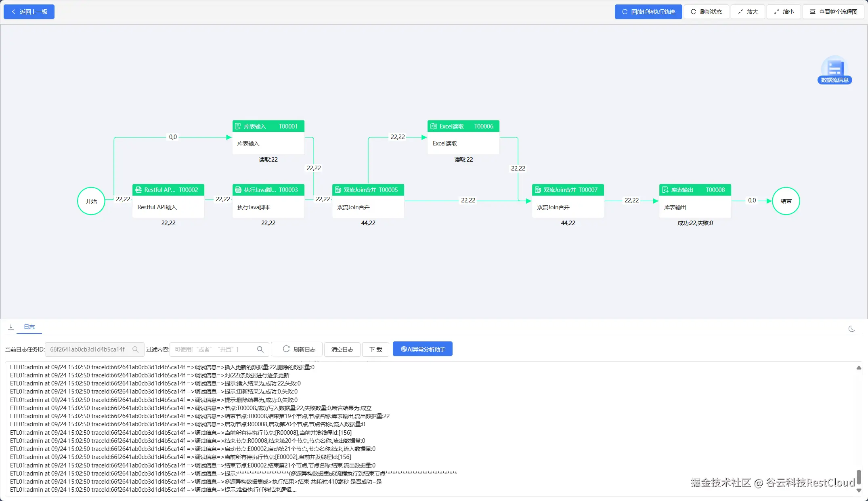Click the 返回上一级 back button
This screenshot has height=501, width=868.
29,12
